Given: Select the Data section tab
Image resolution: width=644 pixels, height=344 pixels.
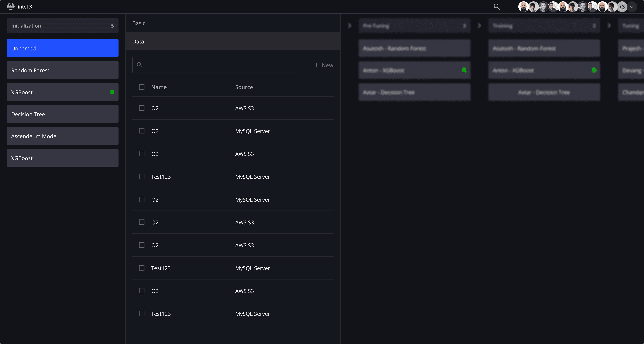Looking at the screenshot, I should coord(138,42).
